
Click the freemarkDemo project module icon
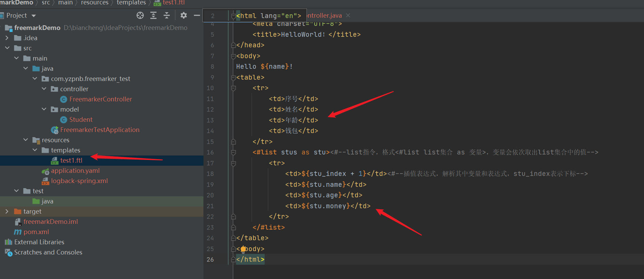coord(9,28)
